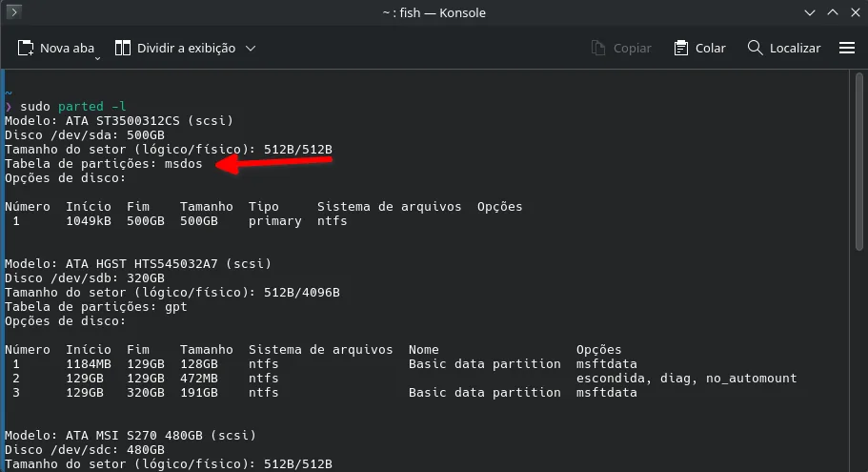Click the Nova aba new tab icon
The image size is (868, 472).
26,49
